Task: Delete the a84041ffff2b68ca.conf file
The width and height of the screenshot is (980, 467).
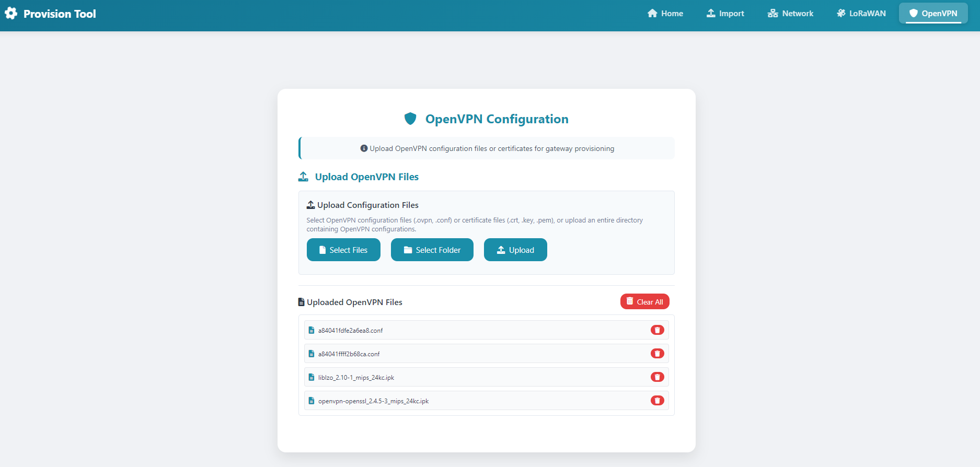Action: point(658,354)
